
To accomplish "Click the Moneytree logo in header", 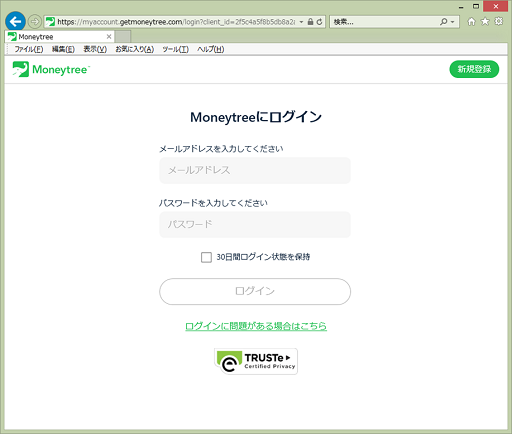I will click(51, 69).
